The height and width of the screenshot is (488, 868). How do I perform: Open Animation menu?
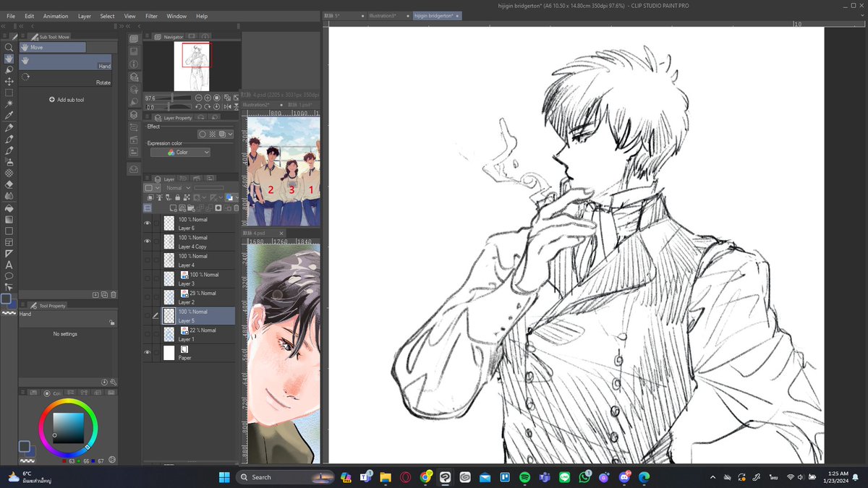pos(56,16)
